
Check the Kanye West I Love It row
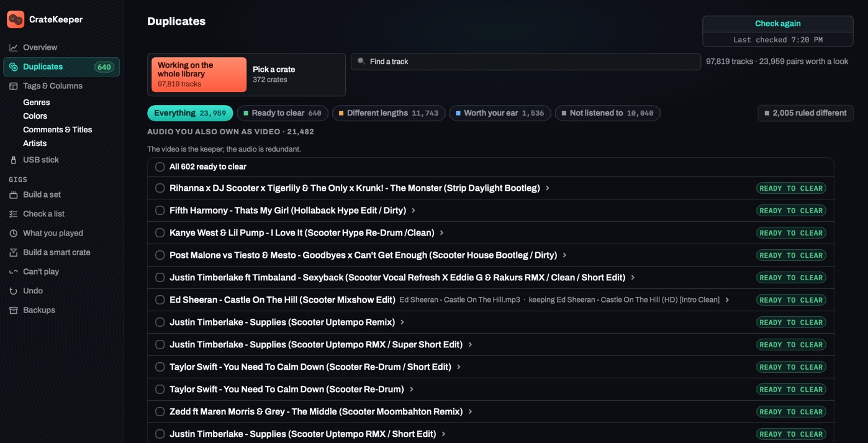click(160, 232)
